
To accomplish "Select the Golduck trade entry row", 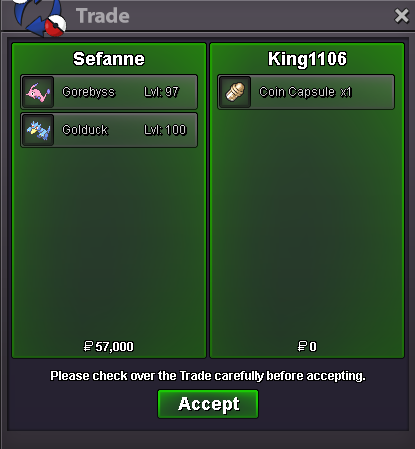I will coord(109,130).
